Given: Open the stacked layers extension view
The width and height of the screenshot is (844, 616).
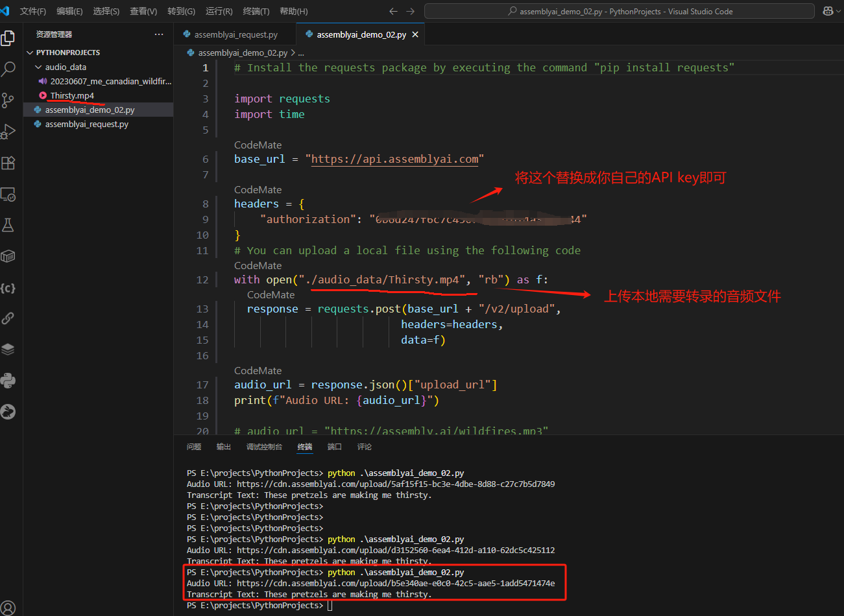Looking at the screenshot, I should [x=8, y=349].
